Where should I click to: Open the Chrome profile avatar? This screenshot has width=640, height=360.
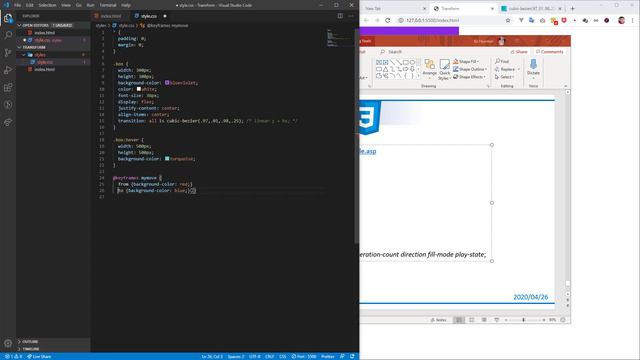(x=621, y=20)
